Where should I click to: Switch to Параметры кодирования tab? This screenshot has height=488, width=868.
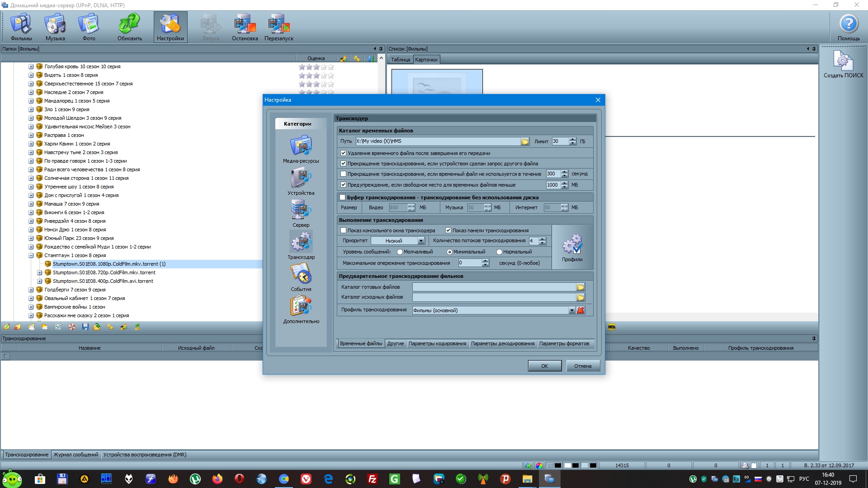(x=437, y=343)
